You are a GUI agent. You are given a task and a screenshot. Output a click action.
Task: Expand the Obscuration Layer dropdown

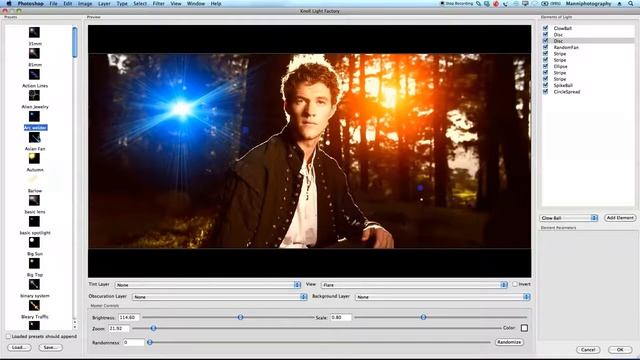(x=220, y=297)
